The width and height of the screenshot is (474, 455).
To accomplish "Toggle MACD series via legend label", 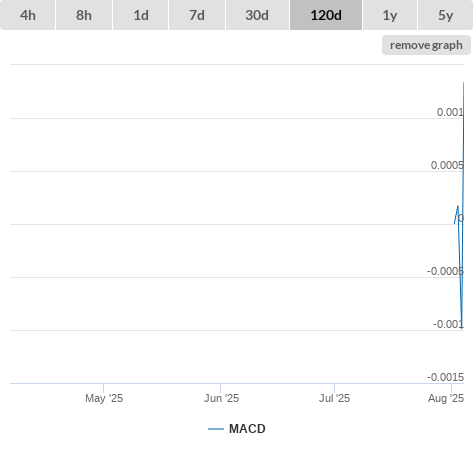I will [247, 429].
